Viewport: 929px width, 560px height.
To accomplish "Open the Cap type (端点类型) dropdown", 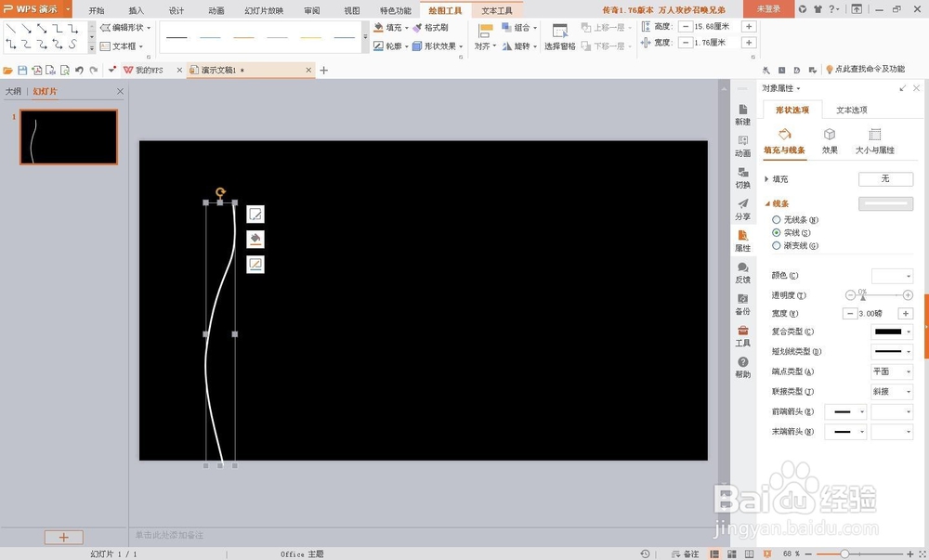I will [x=892, y=371].
